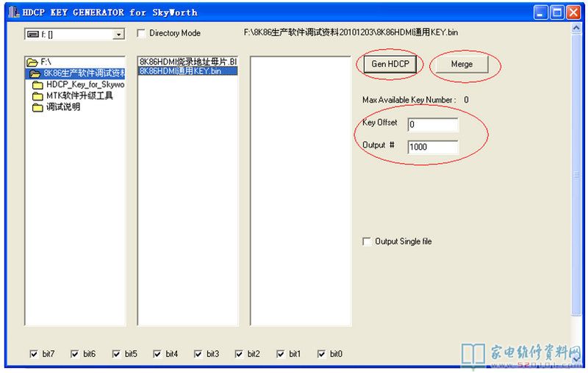The width and height of the screenshot is (588, 373).
Task: Disable the bit3 checkbox
Action: tap(198, 354)
